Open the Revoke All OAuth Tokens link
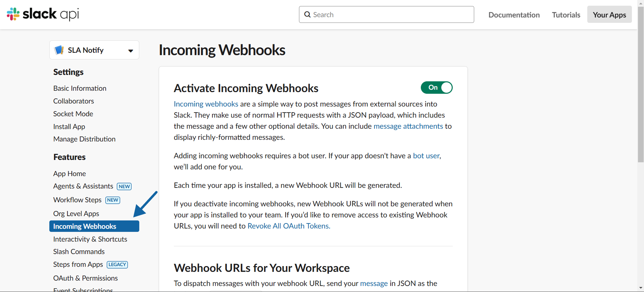 click(x=289, y=226)
